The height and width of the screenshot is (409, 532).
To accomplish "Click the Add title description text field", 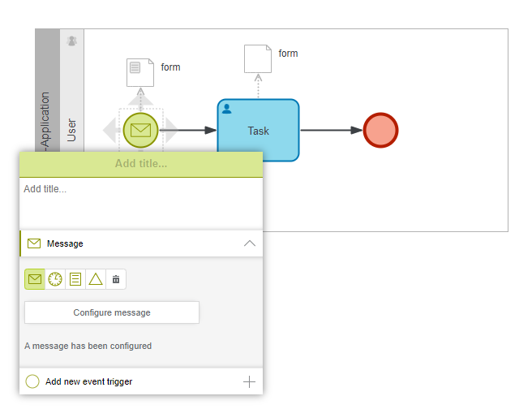I will pyautogui.click(x=141, y=201).
